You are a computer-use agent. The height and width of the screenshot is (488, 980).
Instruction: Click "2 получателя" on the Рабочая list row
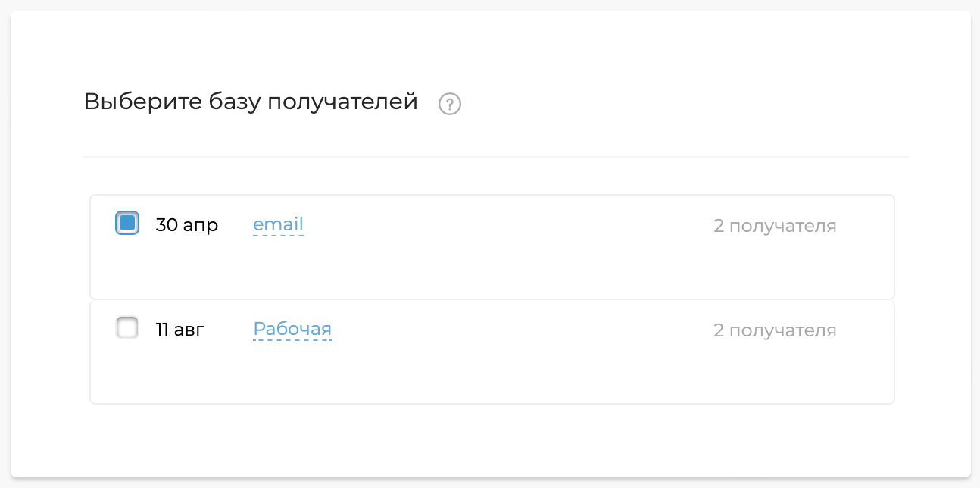(775, 330)
